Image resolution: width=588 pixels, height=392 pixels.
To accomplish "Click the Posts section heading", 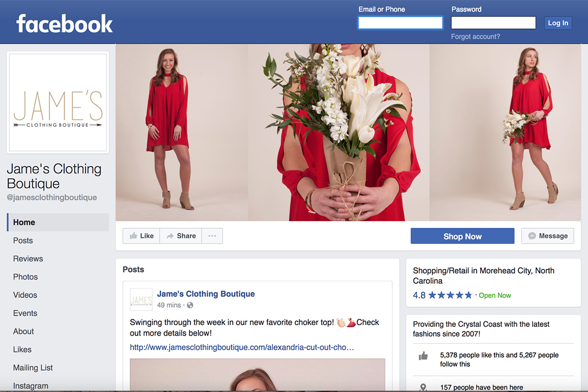I will tap(133, 269).
